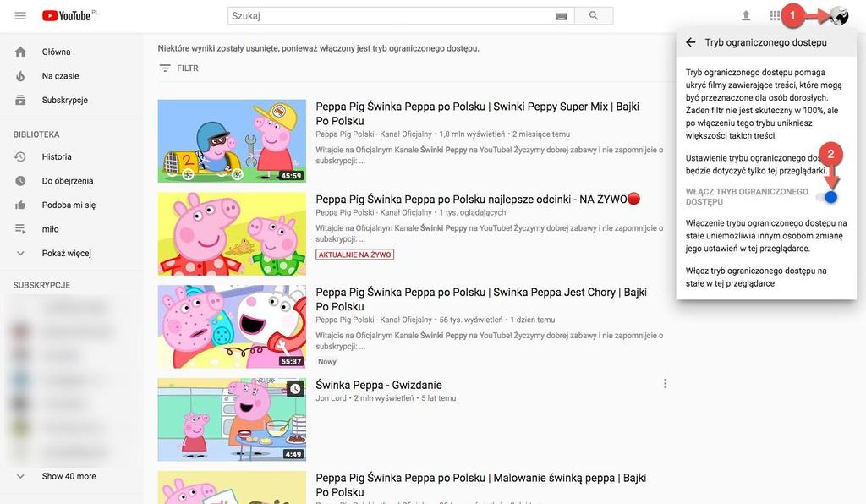Open title najlepsze odcinki - NA ŻYWO video

click(478, 200)
